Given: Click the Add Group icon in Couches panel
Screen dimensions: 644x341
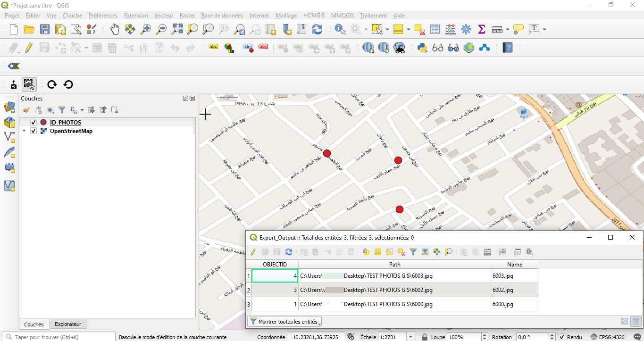Looking at the screenshot, I should (38, 110).
